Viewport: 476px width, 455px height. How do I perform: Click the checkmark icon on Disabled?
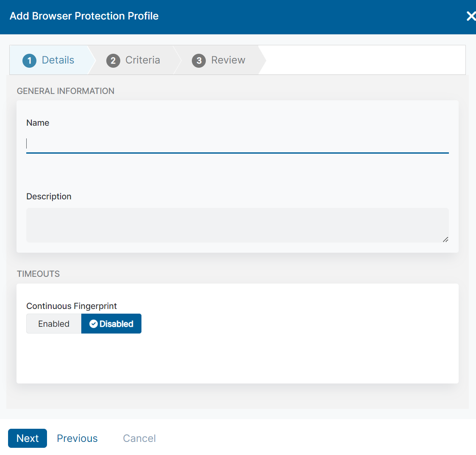pyautogui.click(x=94, y=324)
